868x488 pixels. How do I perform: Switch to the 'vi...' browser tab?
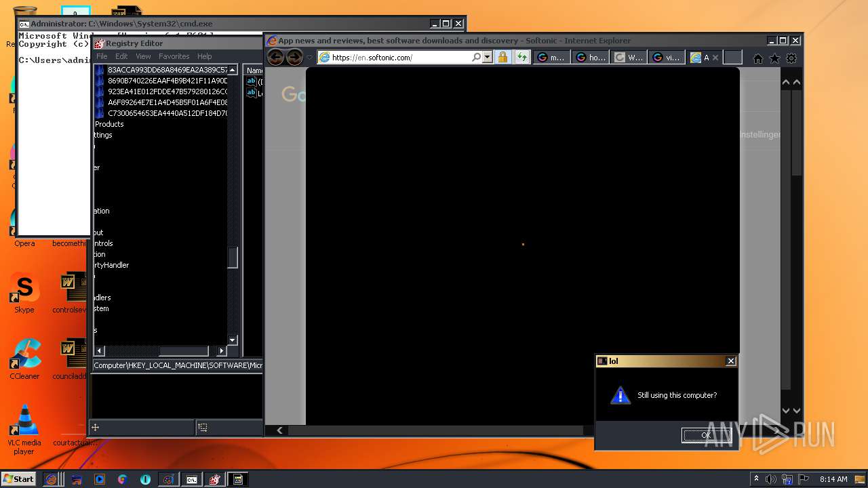(667, 58)
